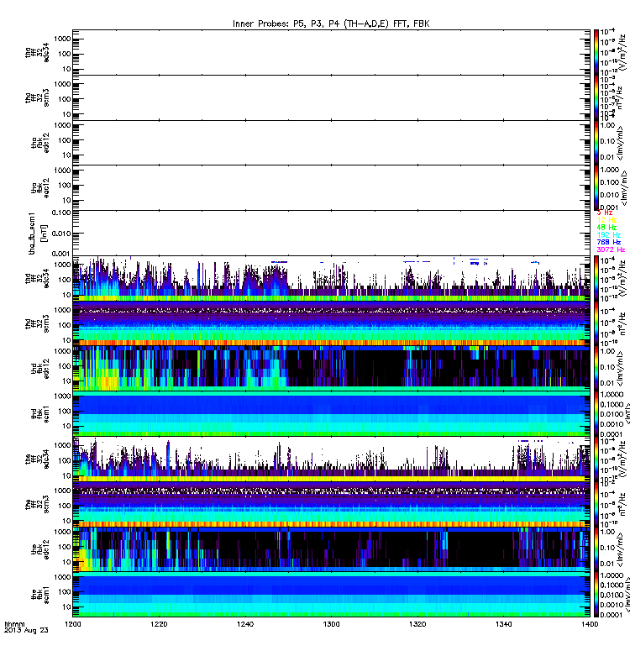Click the 'thd fff 32 scm3' panel label

pos(37,323)
